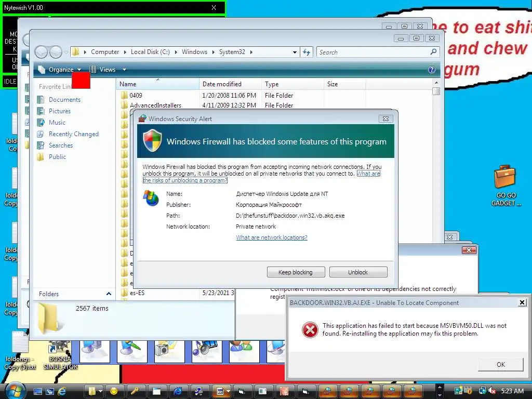Image resolution: width=532 pixels, height=399 pixels.
Task: Click OK in Unable To Locate Component dialog
Action: click(x=501, y=364)
